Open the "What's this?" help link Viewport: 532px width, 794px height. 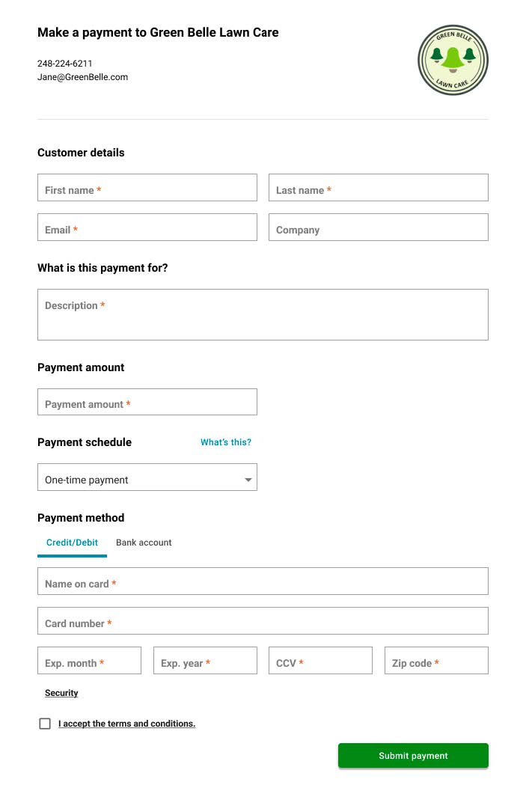click(x=226, y=442)
